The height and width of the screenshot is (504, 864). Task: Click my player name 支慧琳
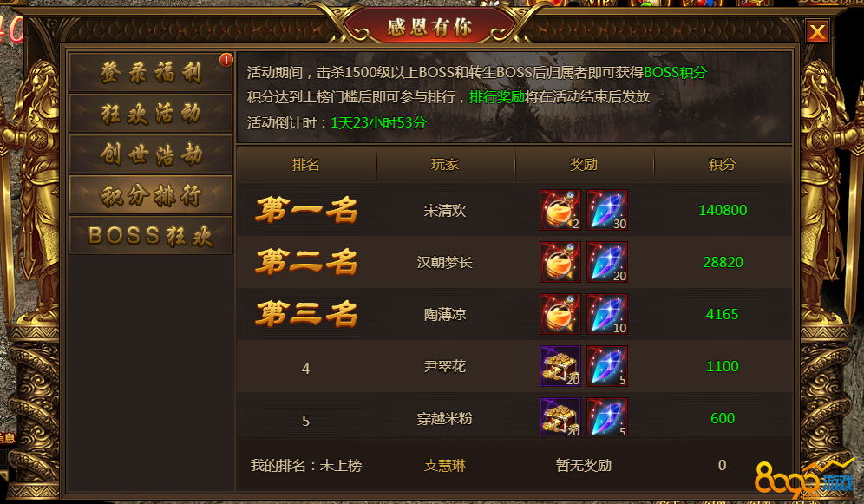pos(445,466)
